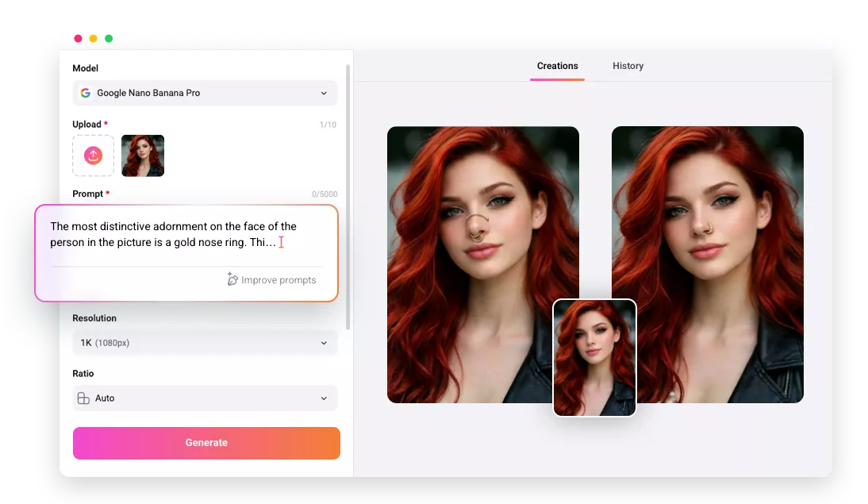The width and height of the screenshot is (868, 504).
Task: Click the Auto ratio shape icon
Action: click(x=83, y=398)
